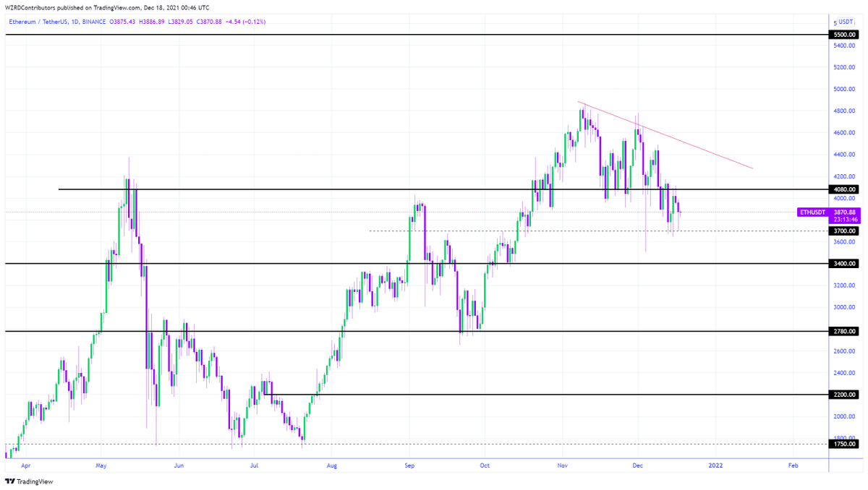Viewport: 868px width, 490px height.
Task: Select the 3400.00 price label
Action: pos(844,264)
